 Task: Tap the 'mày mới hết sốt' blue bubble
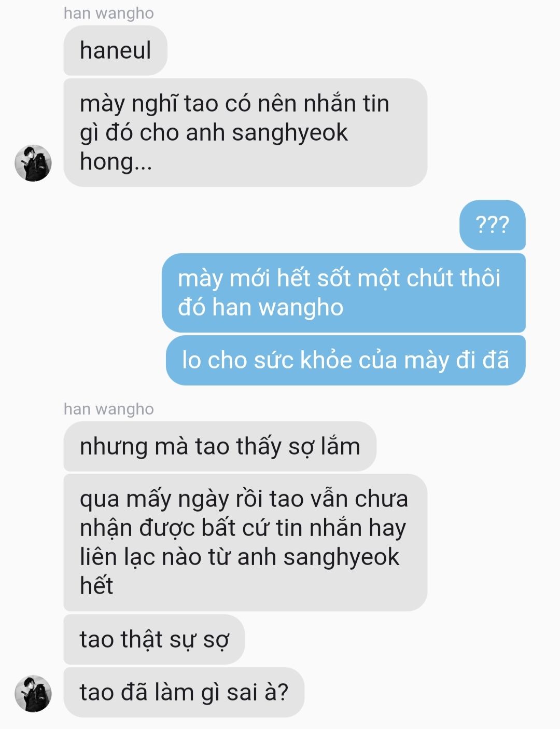[344, 293]
